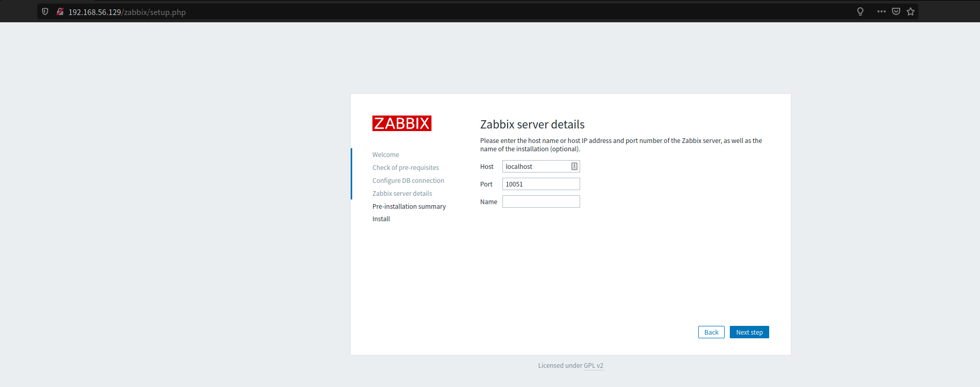Image resolution: width=980 pixels, height=387 pixels.
Task: Click the Next step button
Action: tap(749, 332)
